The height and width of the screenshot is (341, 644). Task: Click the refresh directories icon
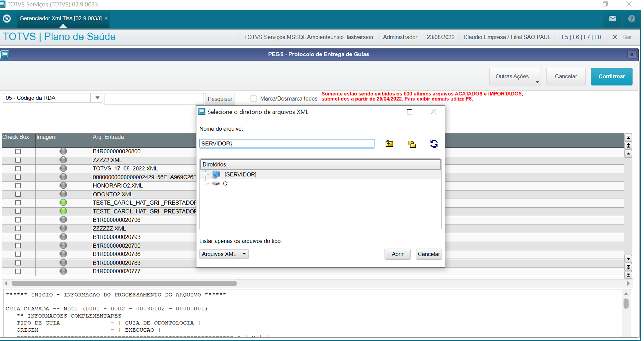pyautogui.click(x=434, y=144)
